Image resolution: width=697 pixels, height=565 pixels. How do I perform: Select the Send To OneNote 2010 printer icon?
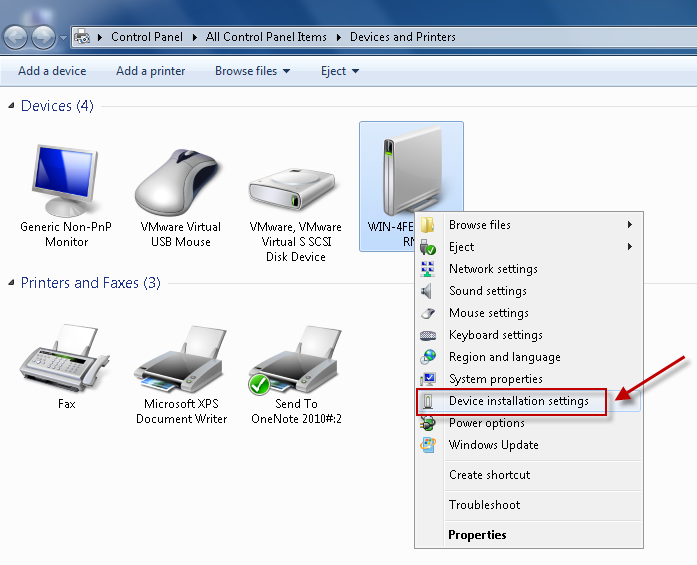[x=295, y=360]
